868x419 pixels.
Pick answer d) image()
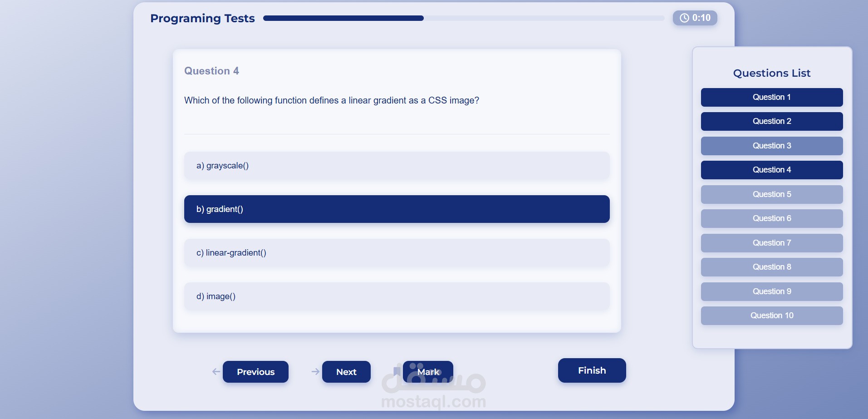397,296
